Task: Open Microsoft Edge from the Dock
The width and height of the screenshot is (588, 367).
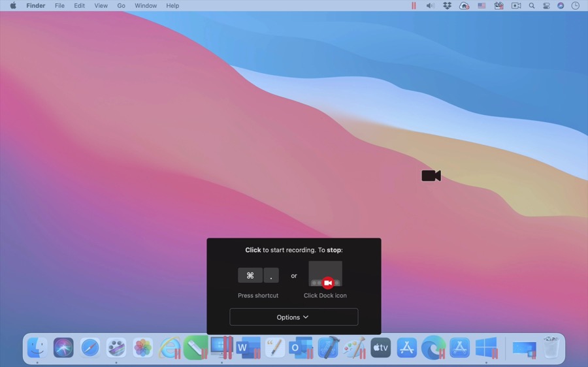Action: [433, 347]
